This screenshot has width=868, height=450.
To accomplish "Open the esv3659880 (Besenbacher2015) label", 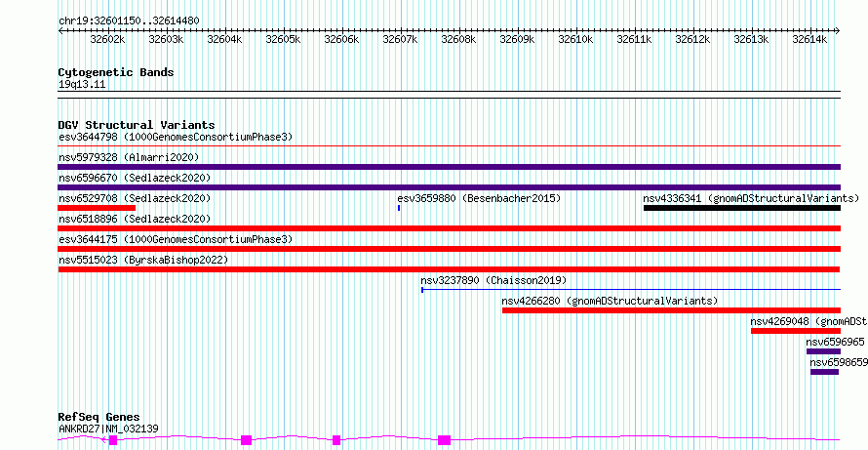I will coord(480,198).
